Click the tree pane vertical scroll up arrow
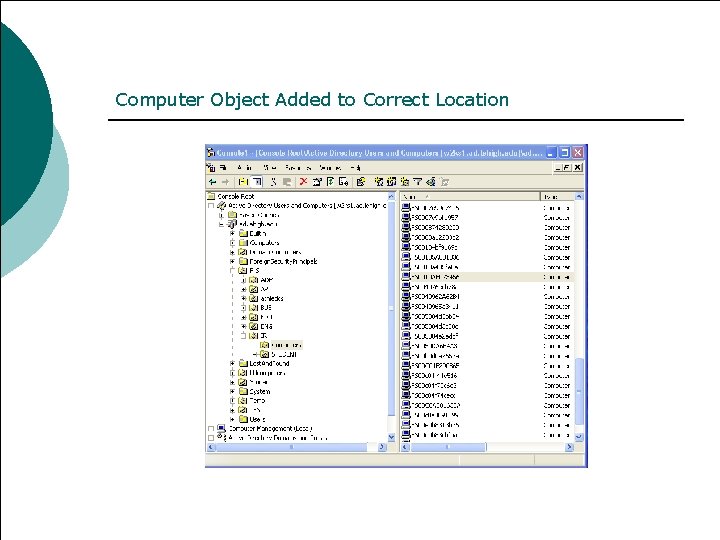This screenshot has height=540, width=720. 391,197
